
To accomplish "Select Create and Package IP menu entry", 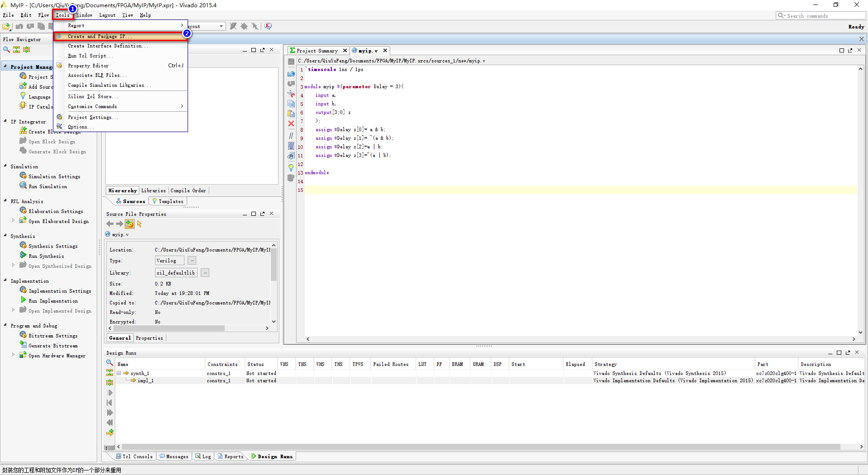I will coord(121,36).
